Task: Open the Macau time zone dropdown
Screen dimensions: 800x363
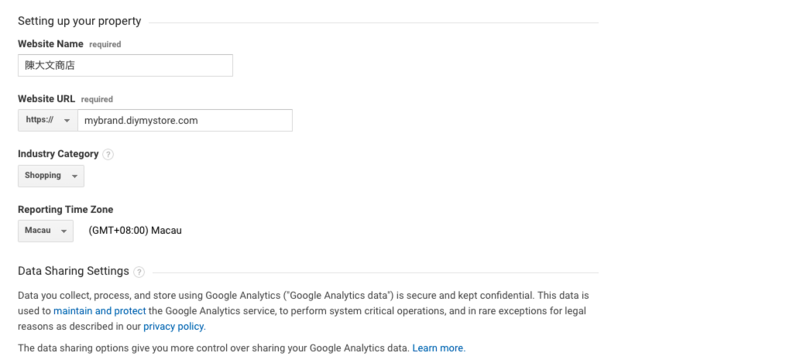Action: (x=46, y=231)
